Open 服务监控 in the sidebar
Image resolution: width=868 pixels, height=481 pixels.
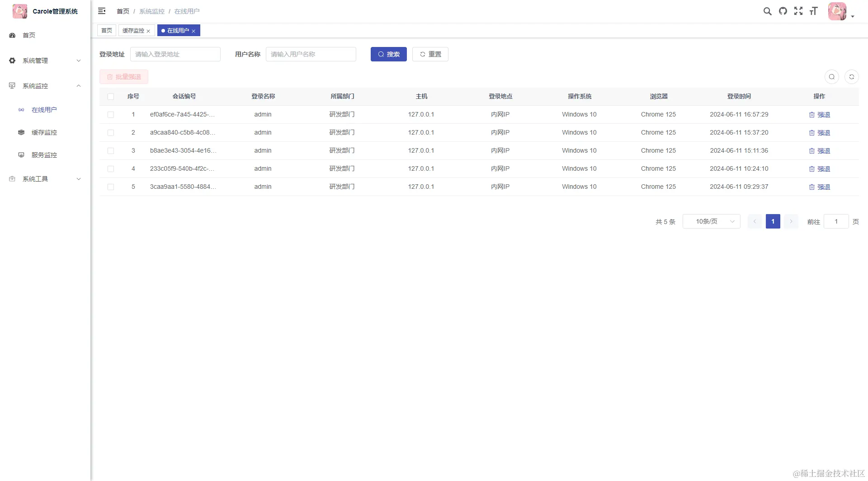(45, 155)
